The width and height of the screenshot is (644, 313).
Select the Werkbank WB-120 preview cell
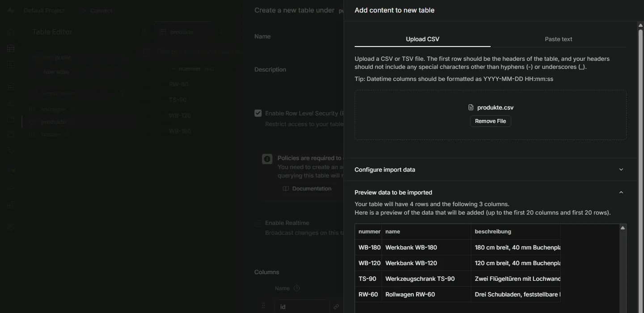coord(426,263)
